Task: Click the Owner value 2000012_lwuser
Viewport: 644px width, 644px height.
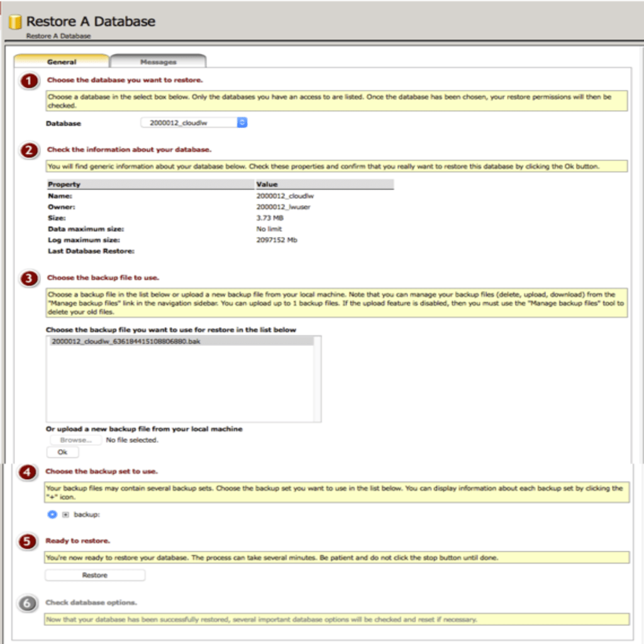Action: 284,207
